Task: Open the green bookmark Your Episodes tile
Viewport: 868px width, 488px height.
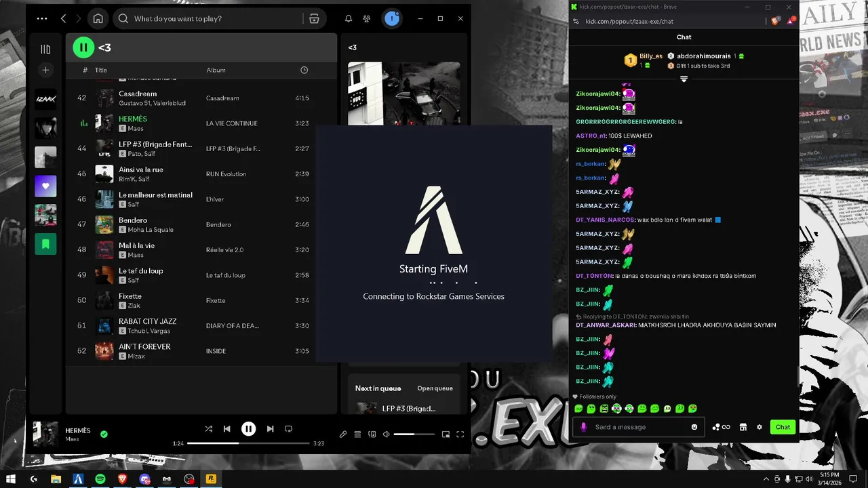Action: pos(45,244)
